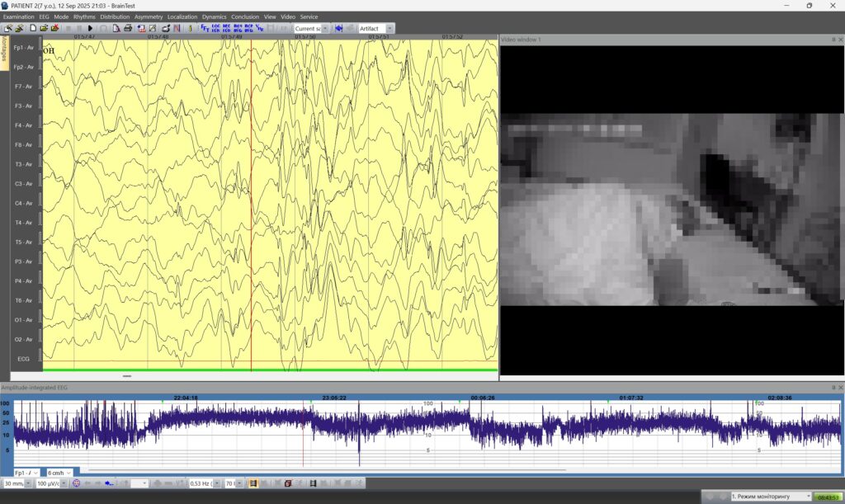
Task: Expand the 100 µV sensitivity dropdown
Action: [65, 483]
